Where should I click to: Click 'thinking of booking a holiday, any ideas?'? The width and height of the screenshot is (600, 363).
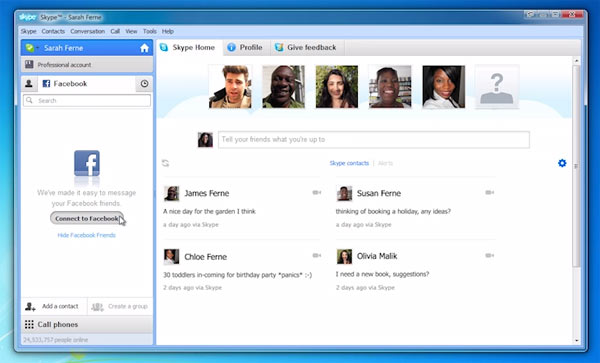click(393, 212)
